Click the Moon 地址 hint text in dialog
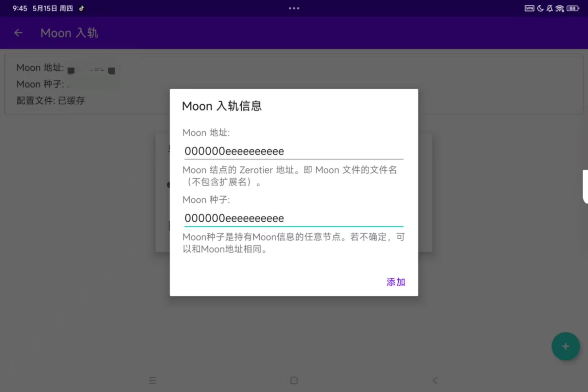 [x=290, y=176]
